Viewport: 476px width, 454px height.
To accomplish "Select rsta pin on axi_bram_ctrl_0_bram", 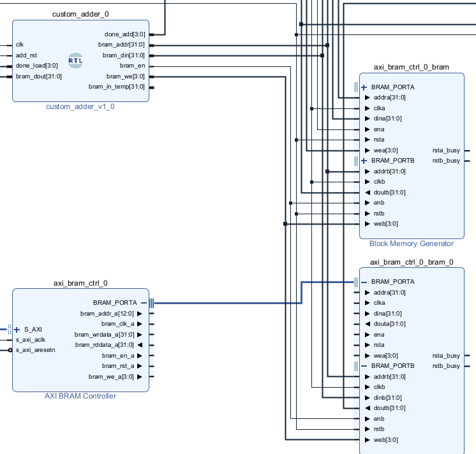I will pyautogui.click(x=379, y=140).
